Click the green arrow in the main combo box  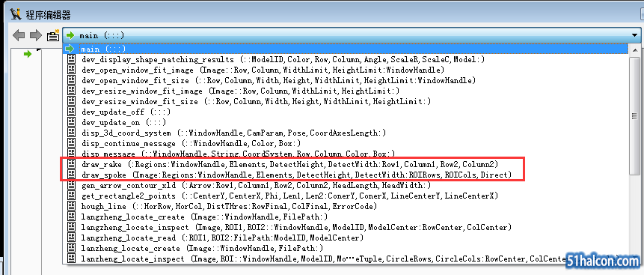click(x=70, y=35)
